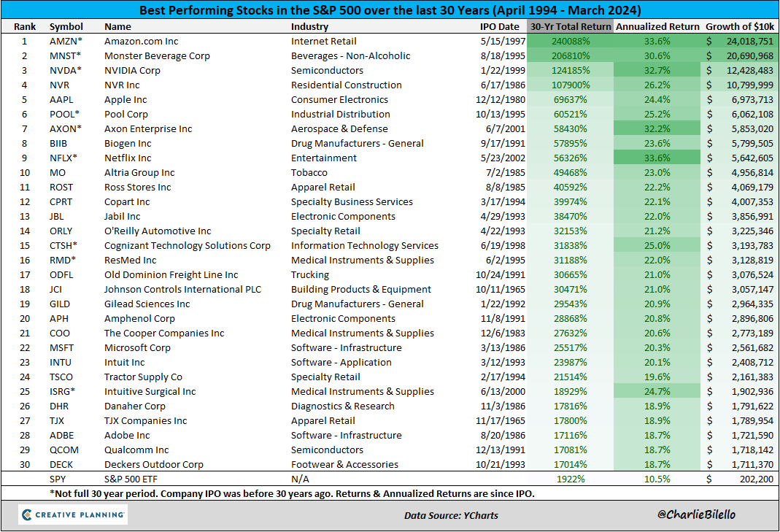Click the Data Source: YCharts text
This screenshot has width=780, height=532.
451,515
